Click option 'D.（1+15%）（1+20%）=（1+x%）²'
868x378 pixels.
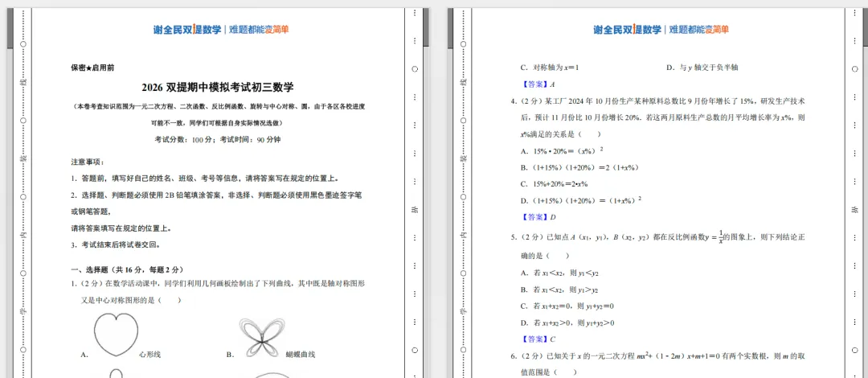click(581, 200)
